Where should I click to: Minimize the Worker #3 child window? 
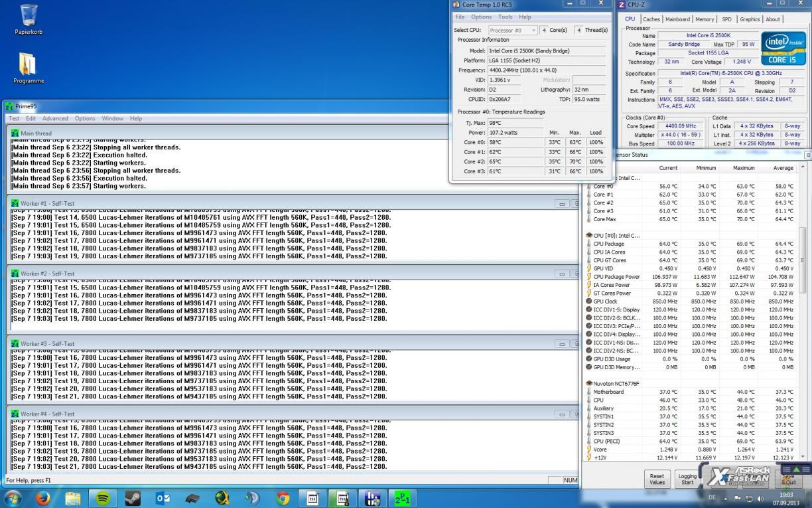coord(563,344)
